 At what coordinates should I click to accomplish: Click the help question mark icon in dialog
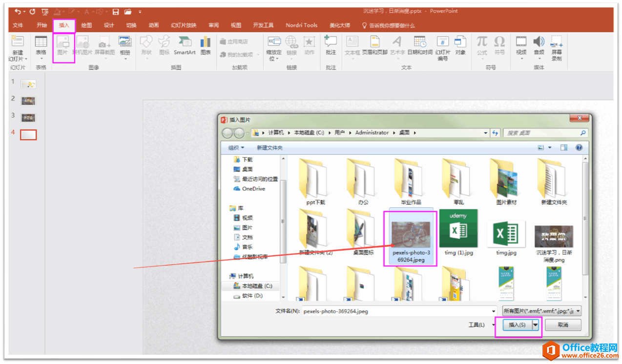pyautogui.click(x=579, y=147)
